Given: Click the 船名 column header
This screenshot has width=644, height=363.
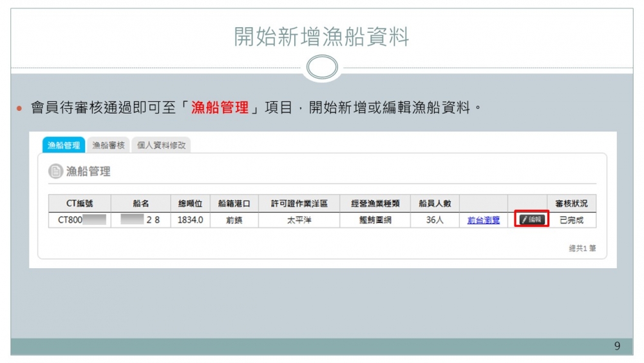Looking at the screenshot, I should [140, 203].
